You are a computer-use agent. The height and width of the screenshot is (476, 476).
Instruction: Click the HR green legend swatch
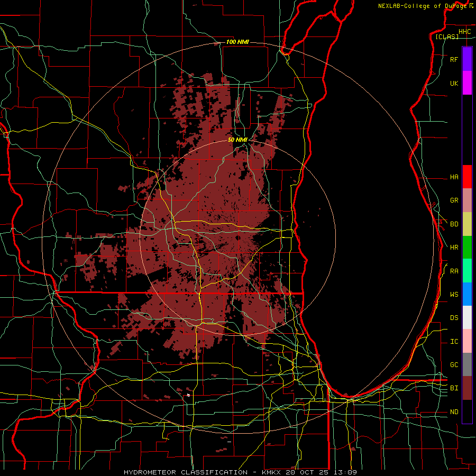(467, 248)
